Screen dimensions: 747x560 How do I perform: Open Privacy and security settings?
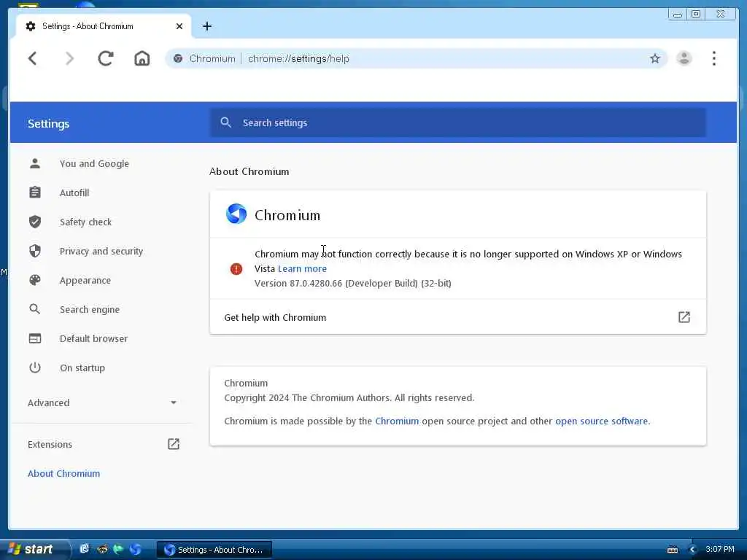coord(101,251)
